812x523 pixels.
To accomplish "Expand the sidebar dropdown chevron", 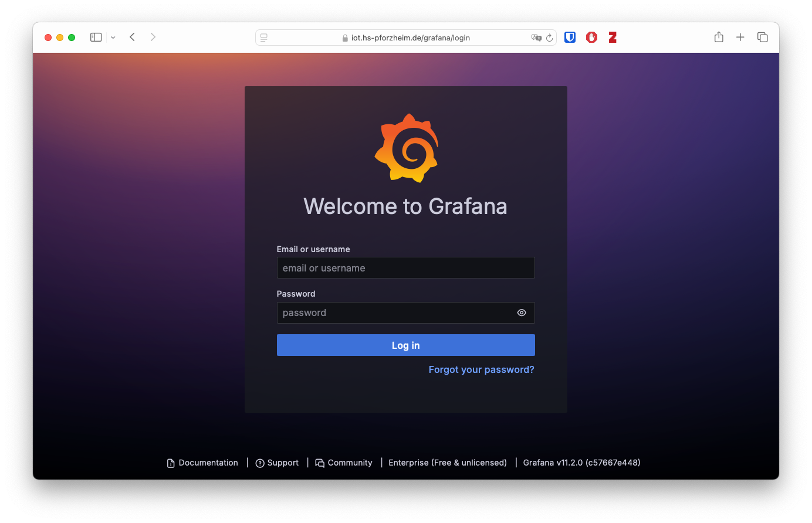I will [113, 37].
